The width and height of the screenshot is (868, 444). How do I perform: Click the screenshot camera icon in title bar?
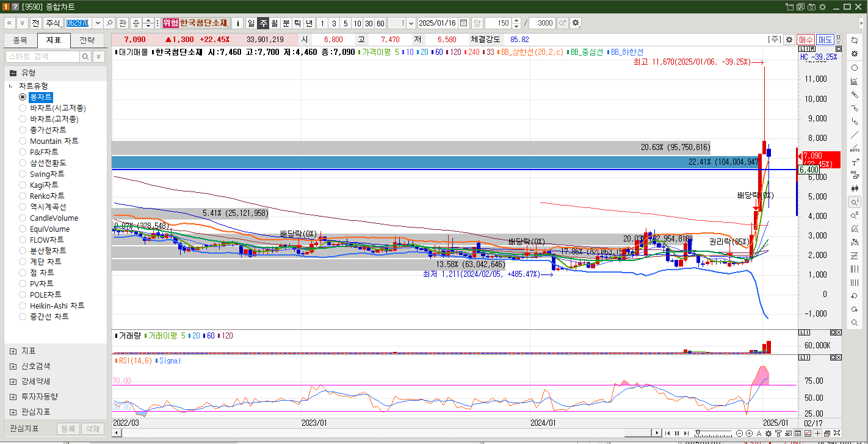click(x=811, y=7)
